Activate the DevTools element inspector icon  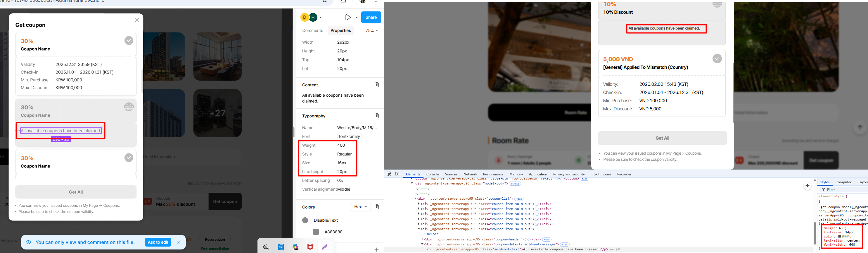(388, 174)
